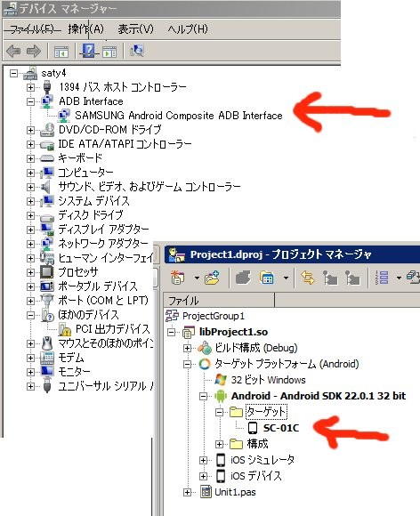Select the keyboard category icon
The height and width of the screenshot is (516, 420).
(x=47, y=158)
